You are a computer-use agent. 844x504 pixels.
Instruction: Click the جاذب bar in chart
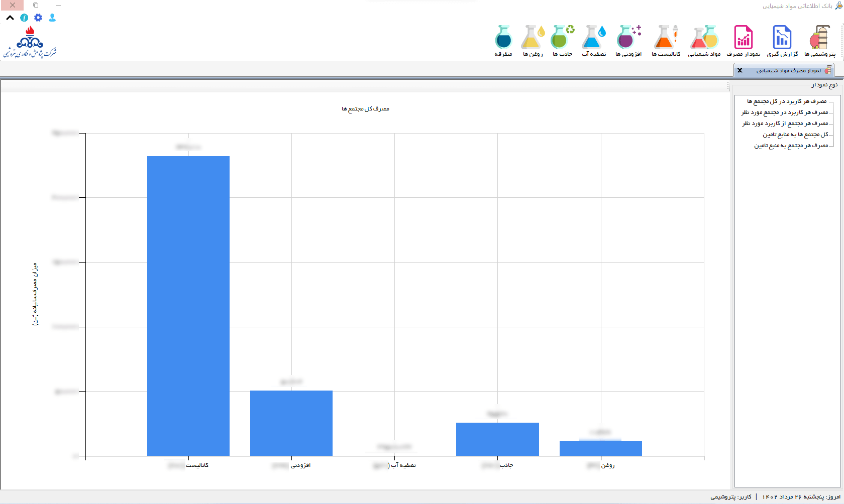coord(497,439)
